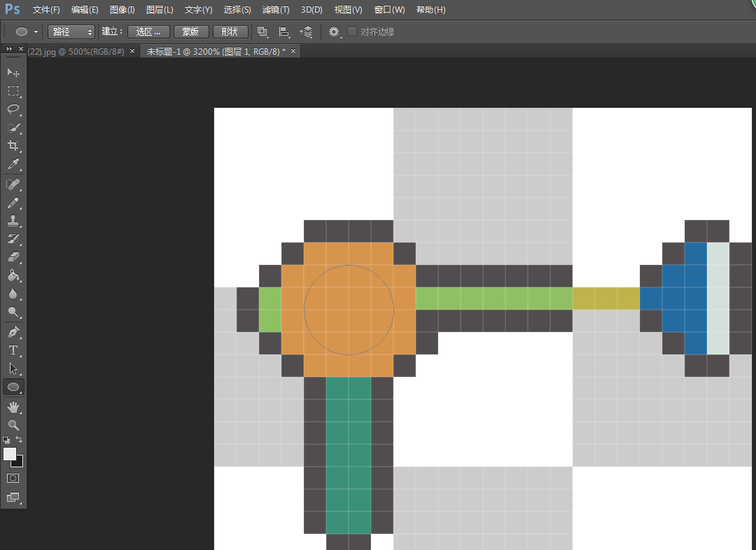Select the Eyedropper tool

coord(13,164)
